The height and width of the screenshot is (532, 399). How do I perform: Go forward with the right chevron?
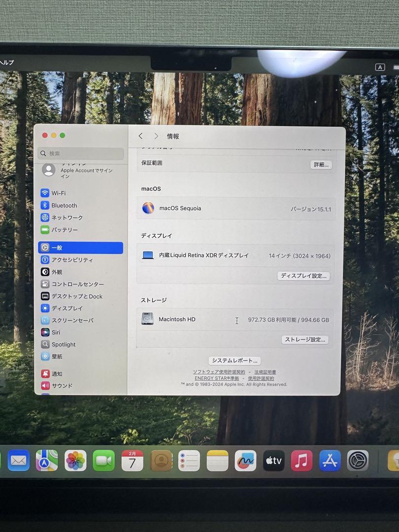click(156, 136)
